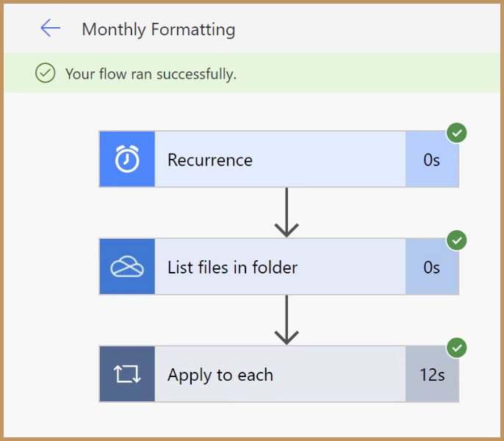Click the OneDrive cloud icon
504x441 pixels.
point(127,267)
